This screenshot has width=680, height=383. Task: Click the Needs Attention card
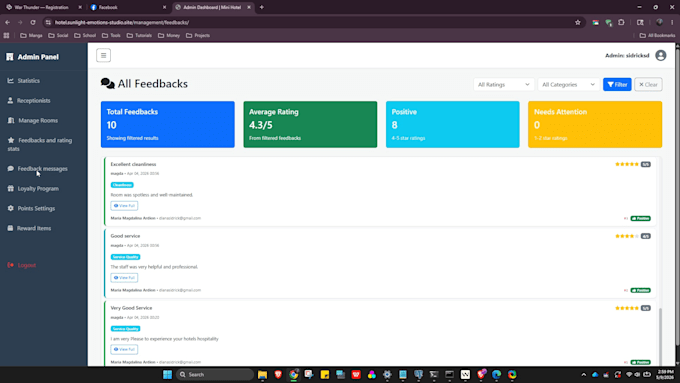coord(595,124)
